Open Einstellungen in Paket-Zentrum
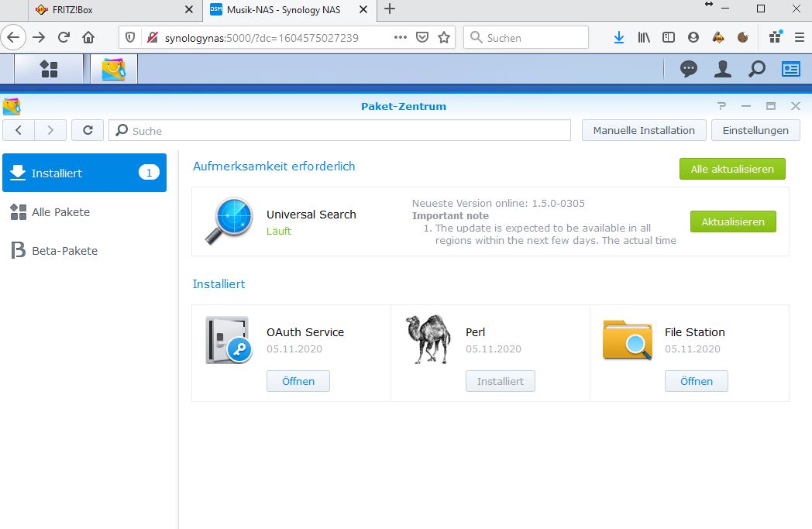Image resolution: width=812 pixels, height=529 pixels. coord(755,130)
